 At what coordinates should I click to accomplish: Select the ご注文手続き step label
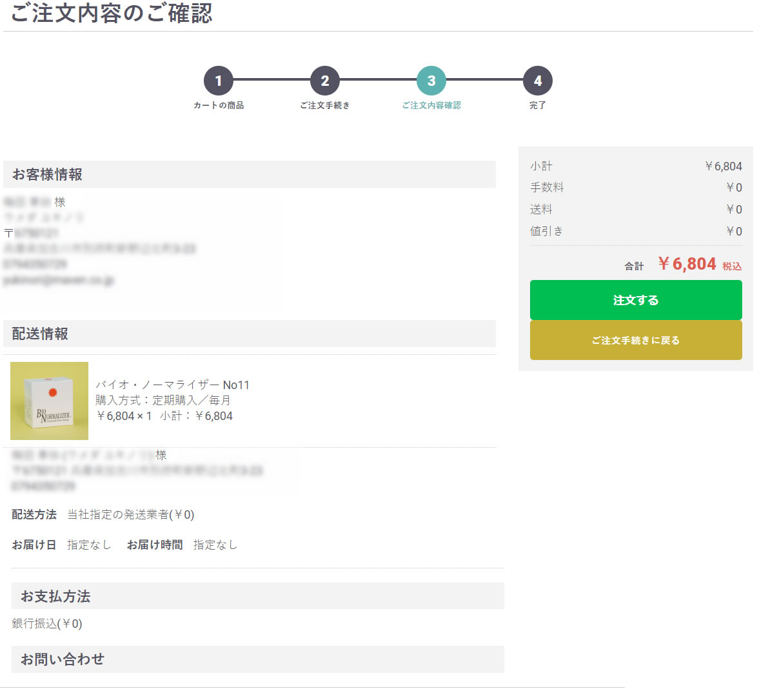[x=324, y=105]
